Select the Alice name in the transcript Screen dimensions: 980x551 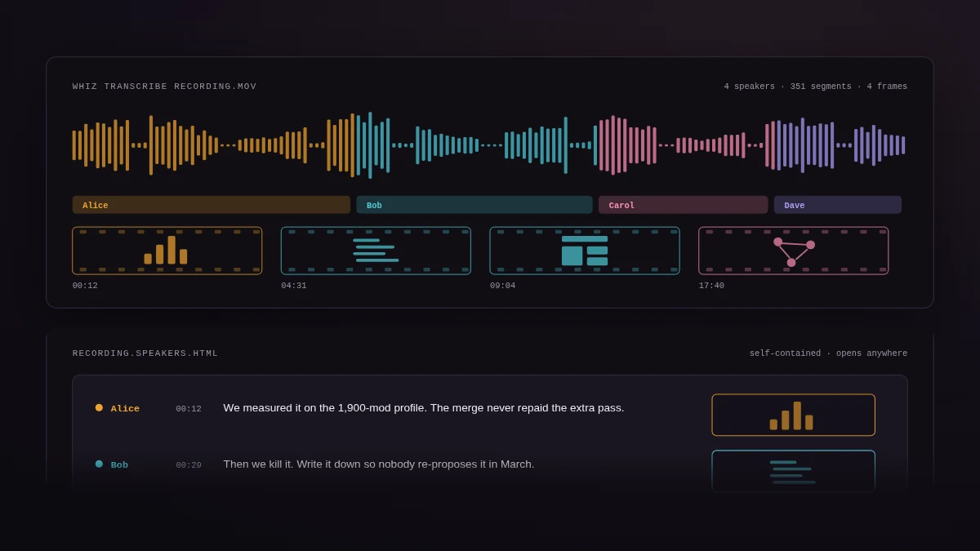pyautogui.click(x=125, y=408)
